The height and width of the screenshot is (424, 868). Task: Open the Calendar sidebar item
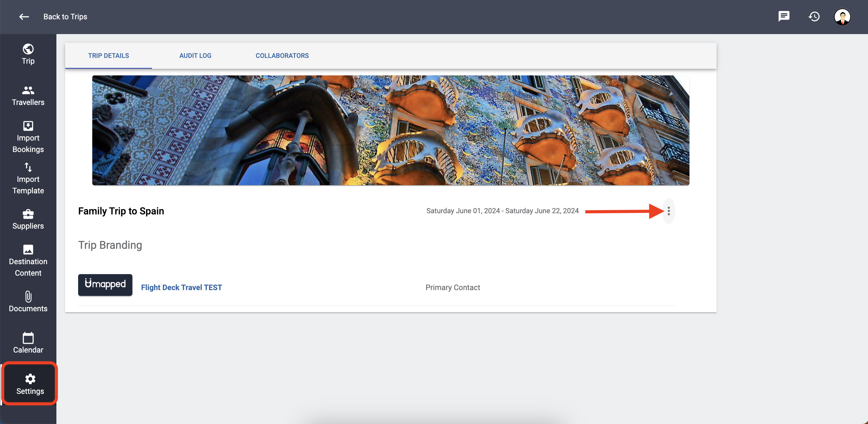[28, 343]
